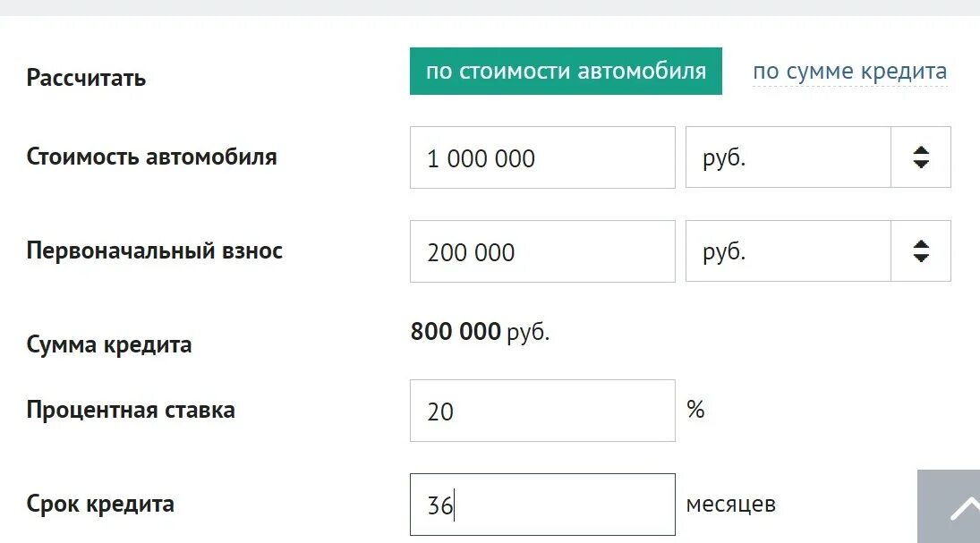
Task: Click the 'Стоимость автомобиля' label
Action: tap(152, 157)
